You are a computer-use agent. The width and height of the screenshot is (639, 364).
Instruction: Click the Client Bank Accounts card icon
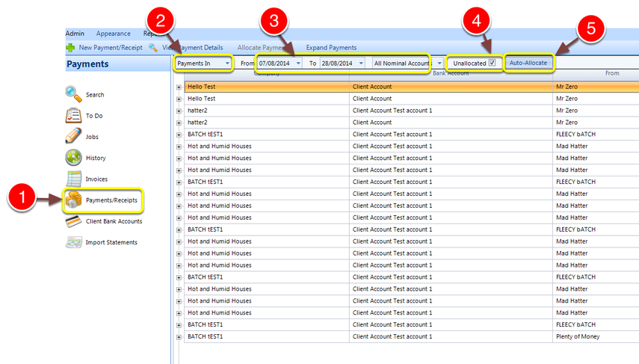[73, 221]
